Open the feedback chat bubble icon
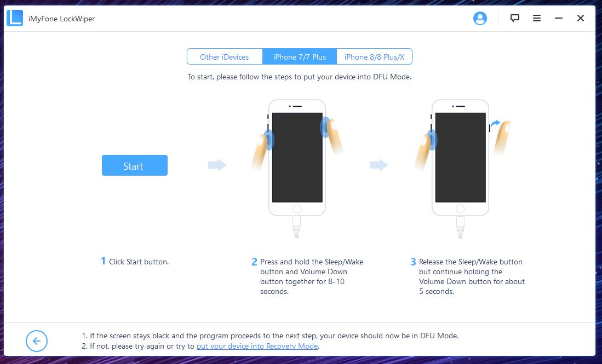This screenshot has height=364, width=602. click(x=514, y=18)
